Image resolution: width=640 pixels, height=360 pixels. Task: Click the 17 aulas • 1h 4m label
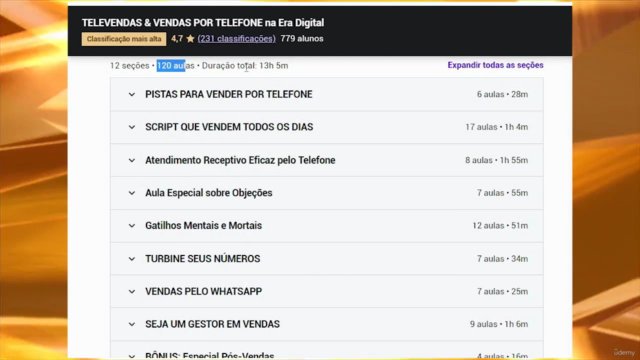[496, 127]
